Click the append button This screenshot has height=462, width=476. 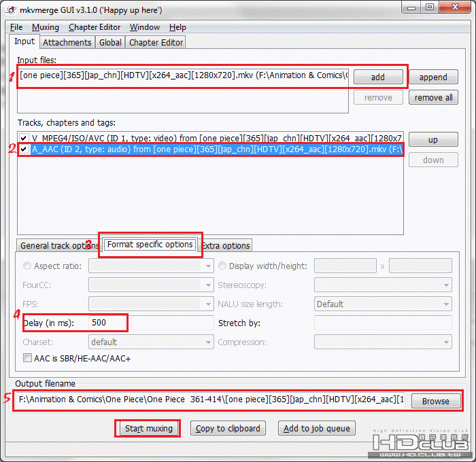433,77
